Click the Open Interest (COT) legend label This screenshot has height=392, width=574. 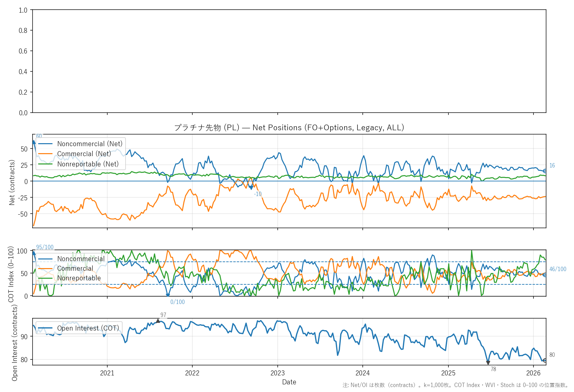pos(88,328)
